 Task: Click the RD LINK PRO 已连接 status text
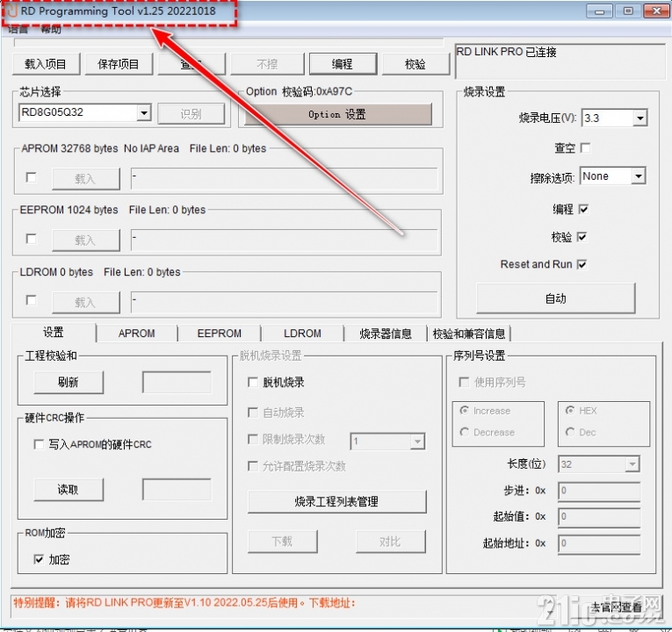point(506,53)
